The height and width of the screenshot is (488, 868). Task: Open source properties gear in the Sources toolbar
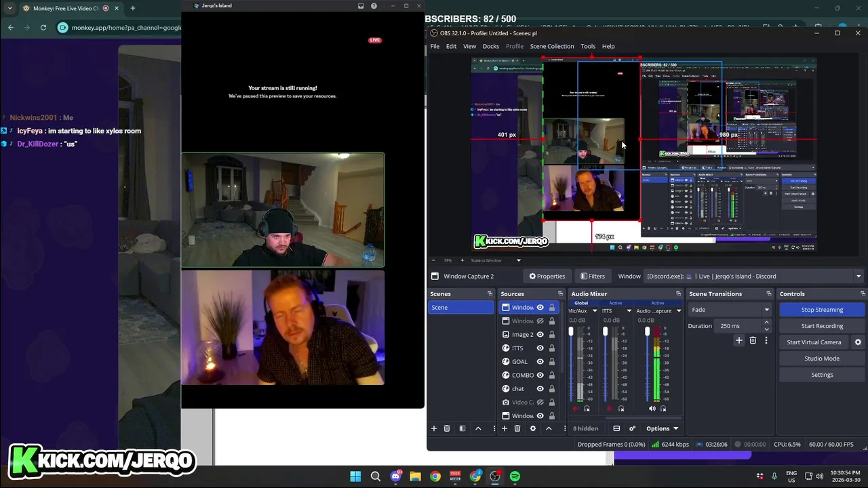(x=533, y=428)
